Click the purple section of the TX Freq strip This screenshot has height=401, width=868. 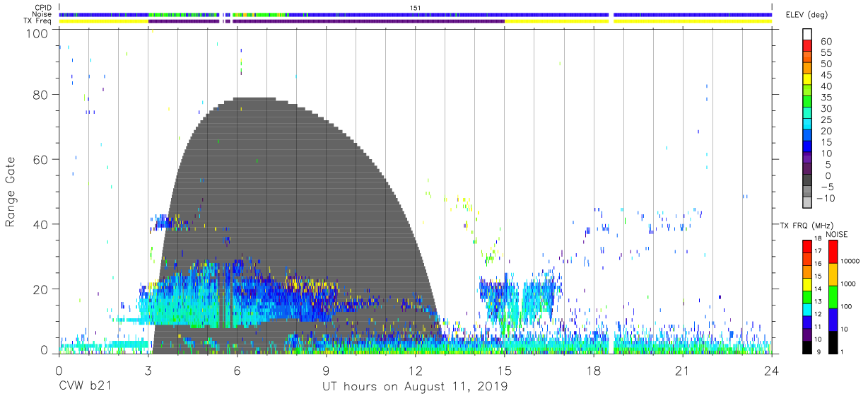pyautogui.click(x=327, y=21)
